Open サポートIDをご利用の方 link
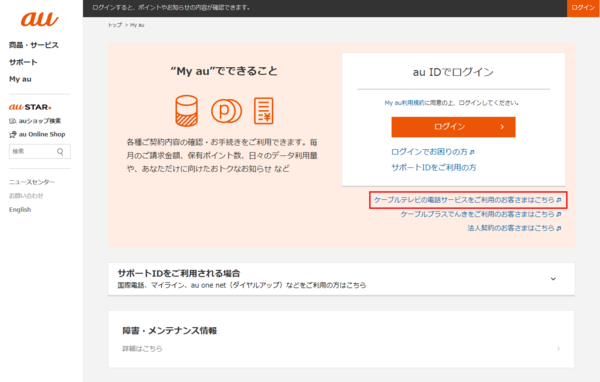The image size is (600, 382). (434, 167)
